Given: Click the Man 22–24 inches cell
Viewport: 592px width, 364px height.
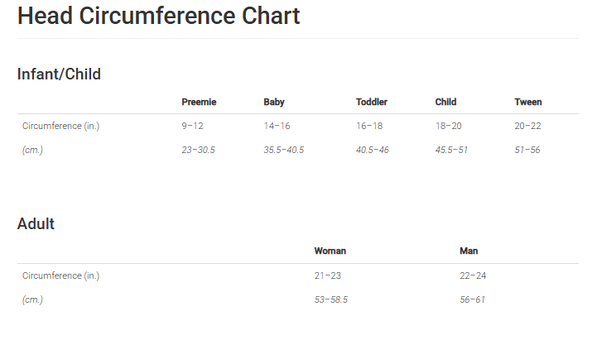Looking at the screenshot, I should (473, 275).
